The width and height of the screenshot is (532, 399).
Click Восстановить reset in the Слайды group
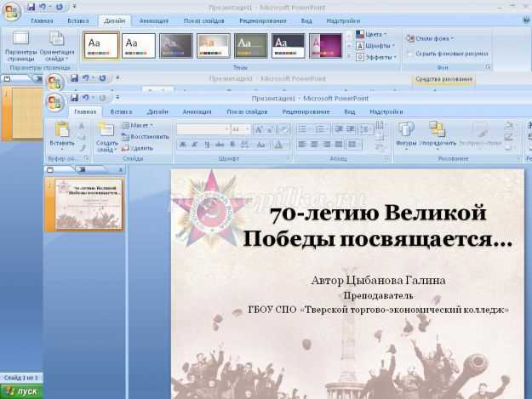click(146, 137)
